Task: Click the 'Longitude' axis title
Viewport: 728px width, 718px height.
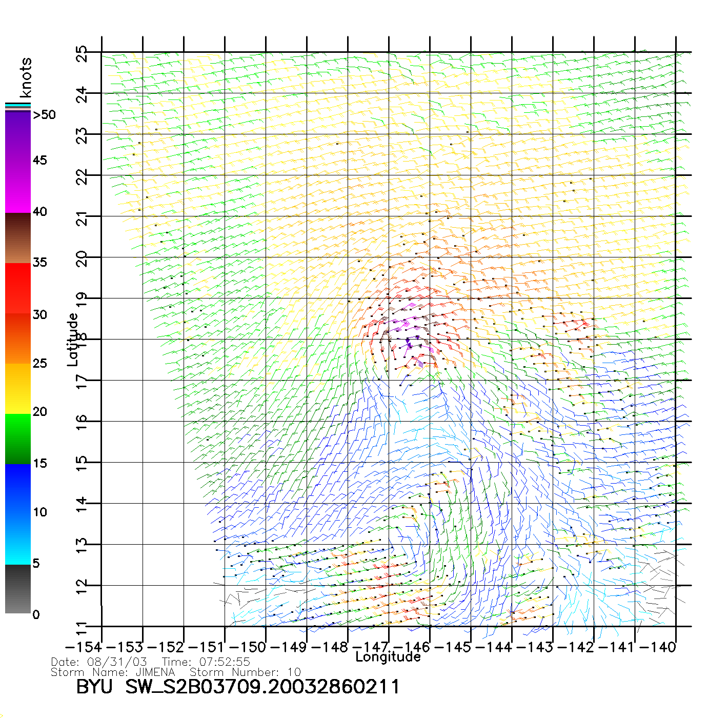Action: tap(388, 657)
